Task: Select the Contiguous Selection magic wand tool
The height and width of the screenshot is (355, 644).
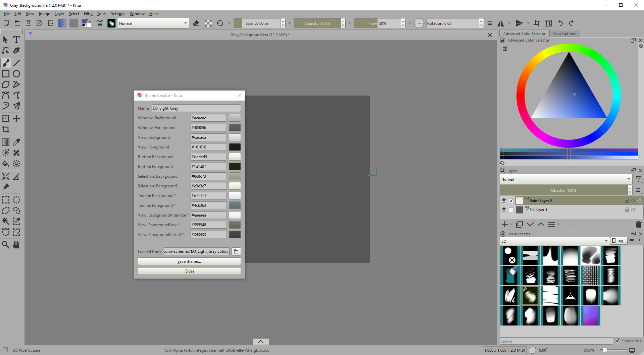Action: [x=6, y=221]
